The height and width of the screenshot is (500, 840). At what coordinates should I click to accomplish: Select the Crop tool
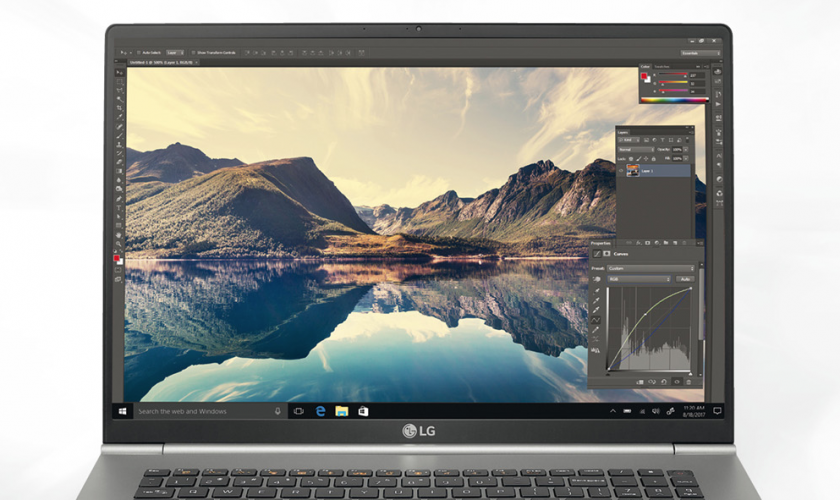point(119,108)
